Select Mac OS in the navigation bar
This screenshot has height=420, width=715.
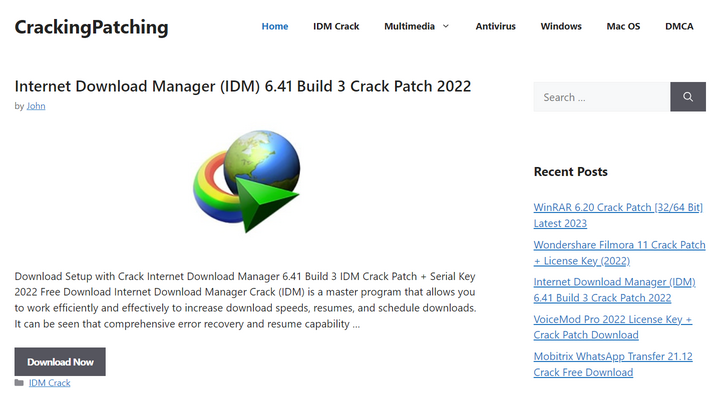point(622,26)
